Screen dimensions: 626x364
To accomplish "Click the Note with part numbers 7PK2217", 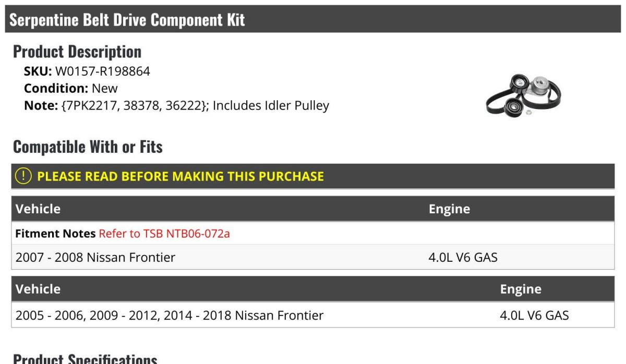I will coord(176,105).
